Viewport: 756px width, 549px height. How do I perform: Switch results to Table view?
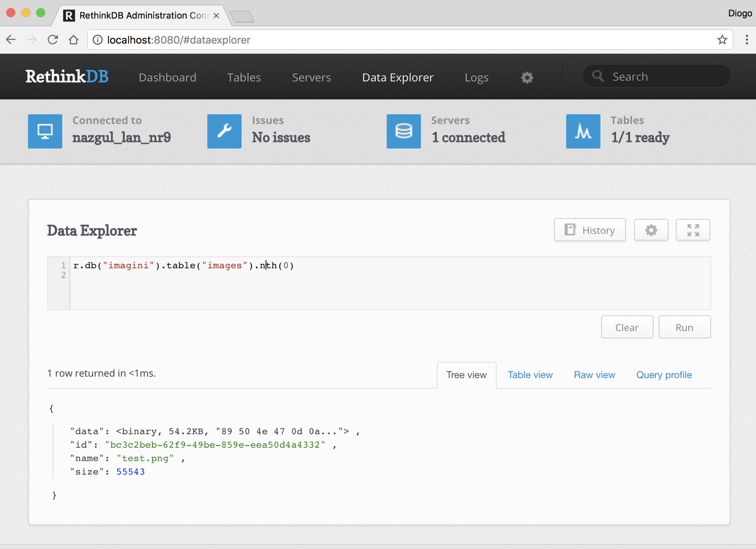[530, 375]
